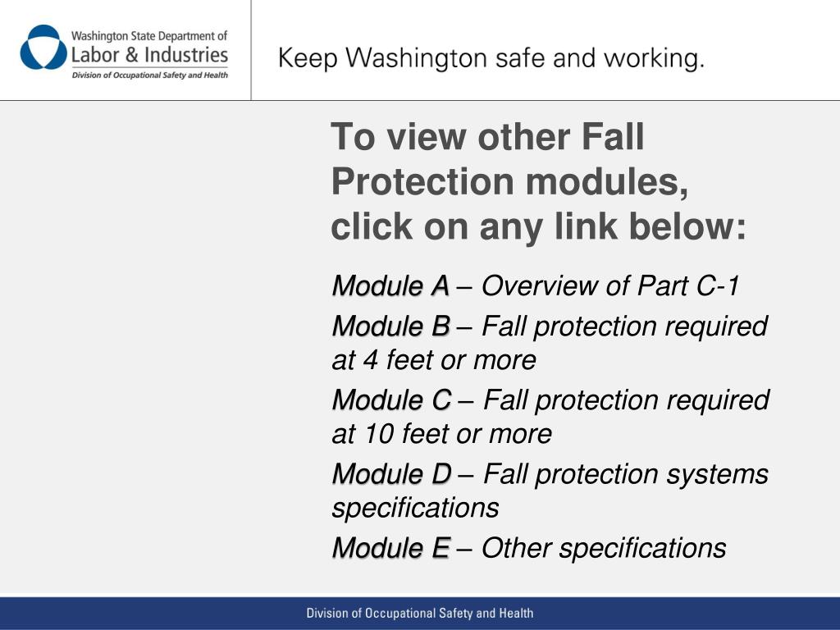Click 'Keep Washington safe and working.' tagline
Screen dimensions: 840x630
pos(491,58)
